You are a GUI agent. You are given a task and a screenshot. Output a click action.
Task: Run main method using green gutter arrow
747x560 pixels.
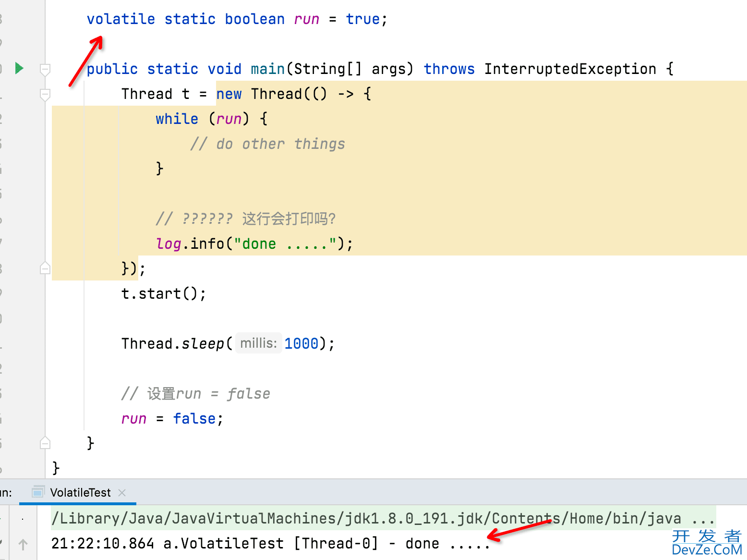click(19, 68)
